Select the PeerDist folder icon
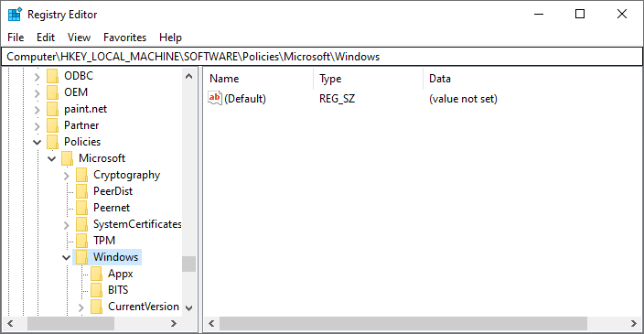 pos(81,191)
